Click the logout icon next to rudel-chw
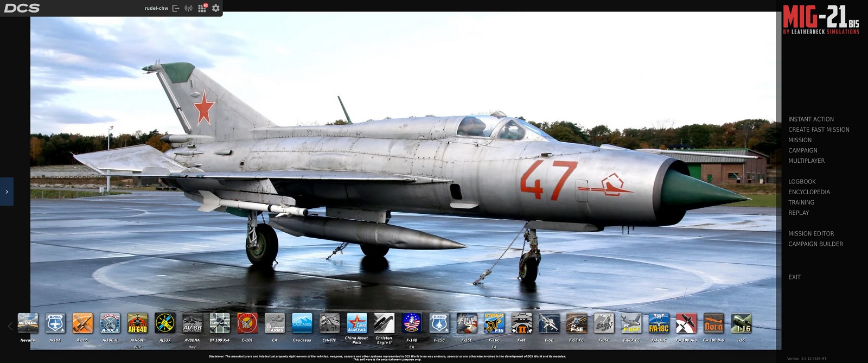 tap(176, 8)
